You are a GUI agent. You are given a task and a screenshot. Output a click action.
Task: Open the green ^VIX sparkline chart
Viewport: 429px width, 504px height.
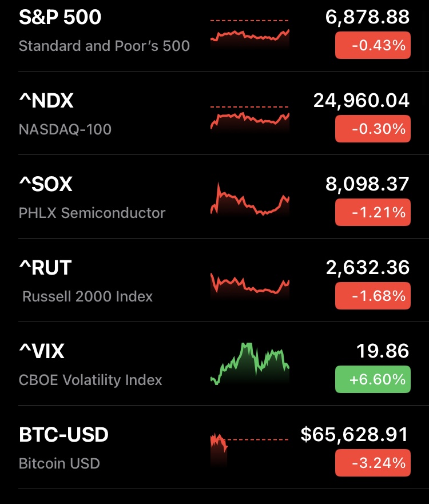(250, 364)
